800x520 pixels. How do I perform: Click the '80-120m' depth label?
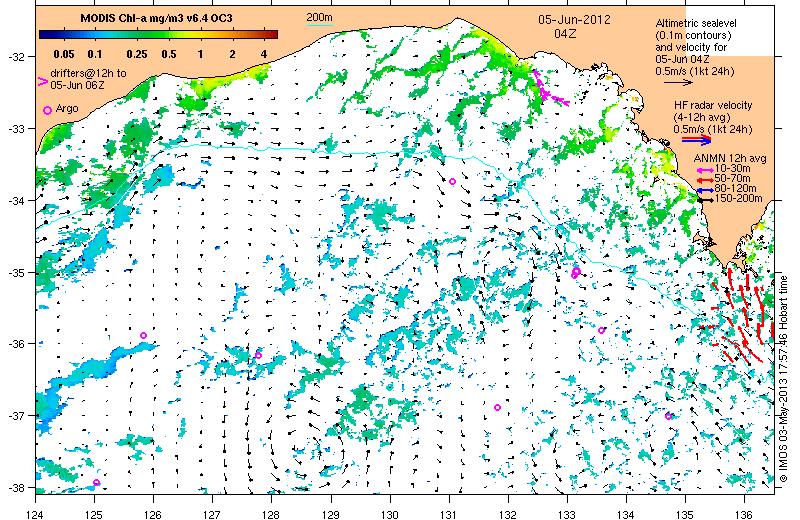tap(736, 189)
